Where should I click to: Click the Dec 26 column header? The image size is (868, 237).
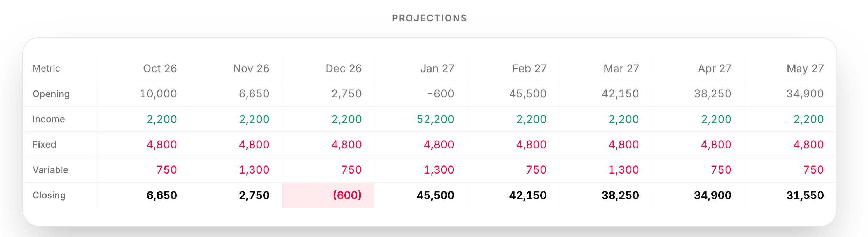[x=343, y=68]
